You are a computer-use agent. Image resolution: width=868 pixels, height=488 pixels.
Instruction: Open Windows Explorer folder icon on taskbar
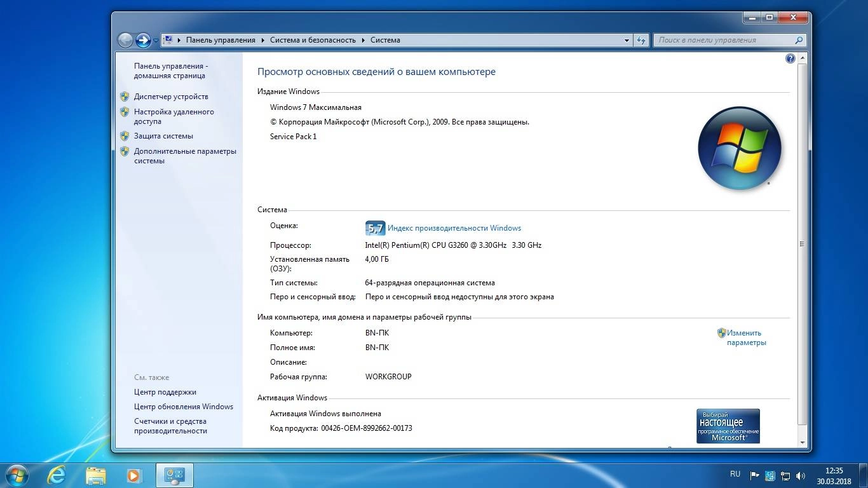(x=96, y=475)
